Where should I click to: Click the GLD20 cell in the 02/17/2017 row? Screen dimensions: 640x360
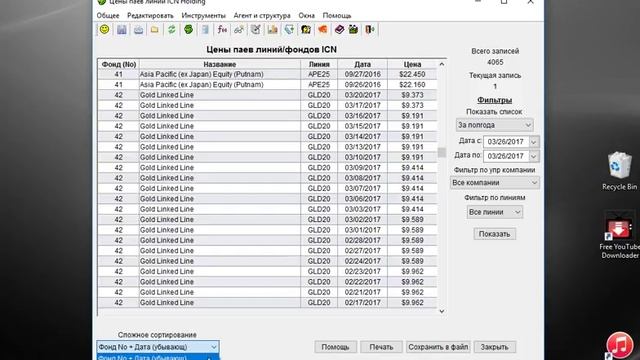click(319, 303)
